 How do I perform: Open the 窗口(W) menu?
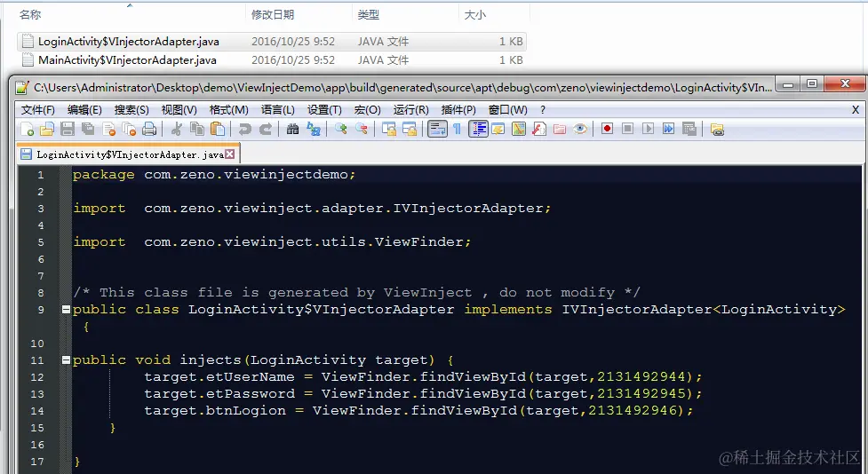[508, 110]
